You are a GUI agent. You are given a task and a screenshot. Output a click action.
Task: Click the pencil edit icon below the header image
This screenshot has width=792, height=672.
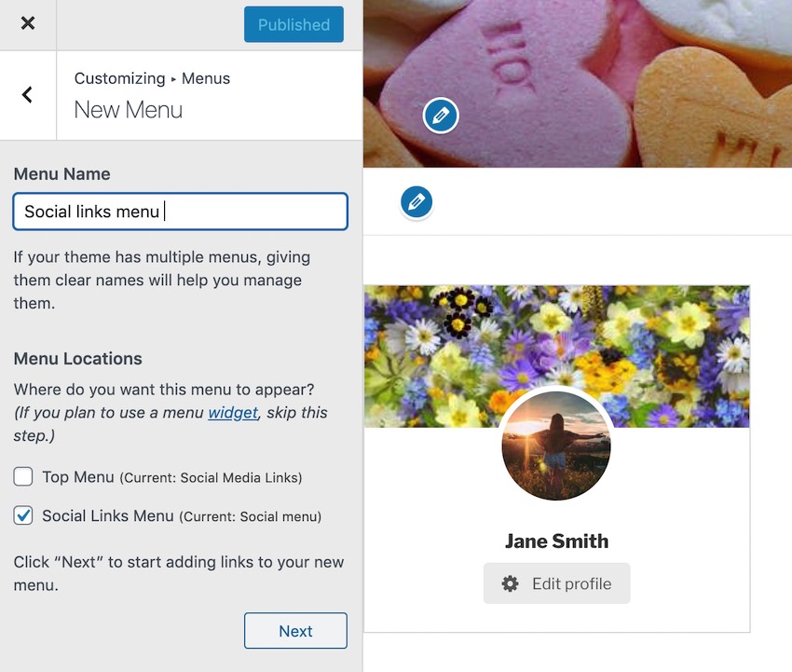click(416, 202)
